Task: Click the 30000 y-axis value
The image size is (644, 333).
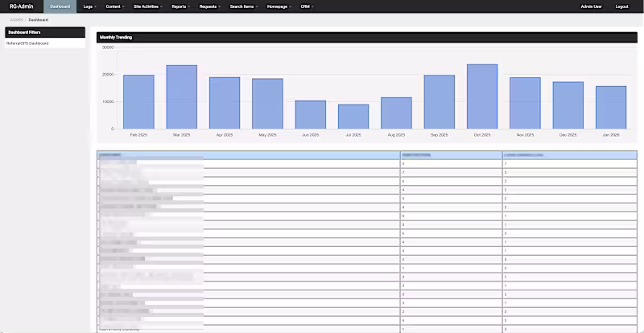Action: click(x=108, y=47)
